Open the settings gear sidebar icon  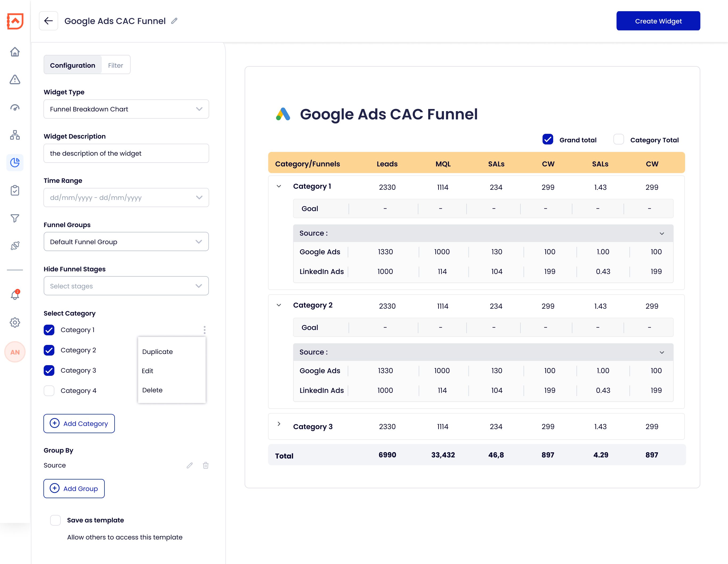coord(15,322)
